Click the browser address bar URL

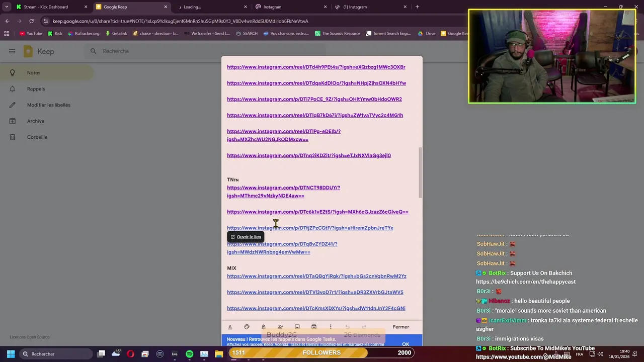coord(180,21)
